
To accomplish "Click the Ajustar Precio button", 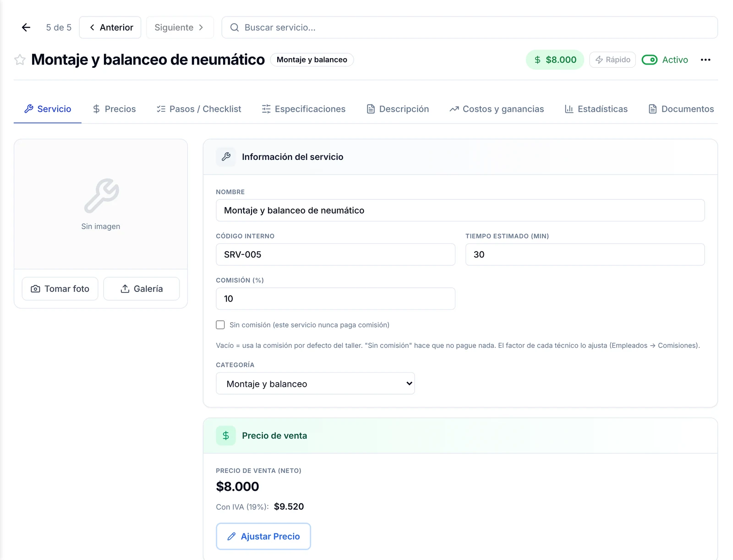I will [263, 536].
